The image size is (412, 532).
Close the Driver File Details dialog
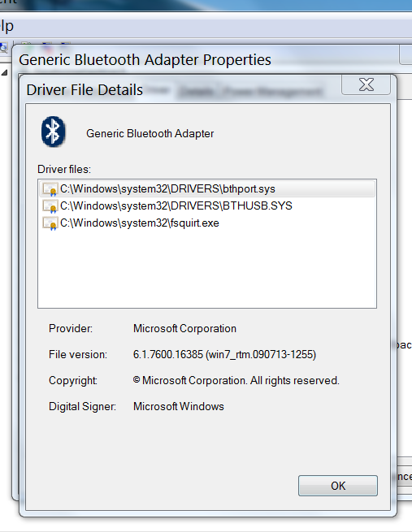tap(366, 84)
